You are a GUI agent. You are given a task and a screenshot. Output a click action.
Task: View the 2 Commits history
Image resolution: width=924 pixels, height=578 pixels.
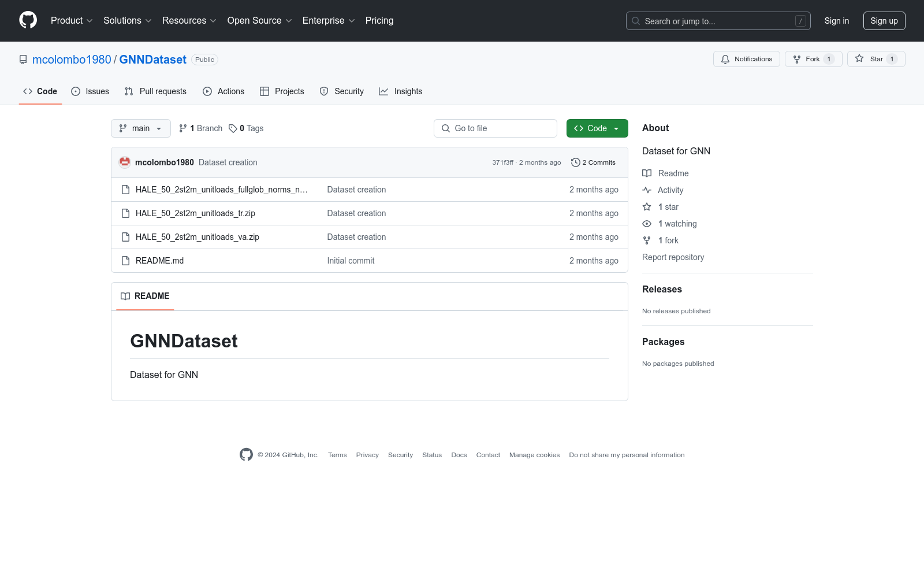point(593,162)
